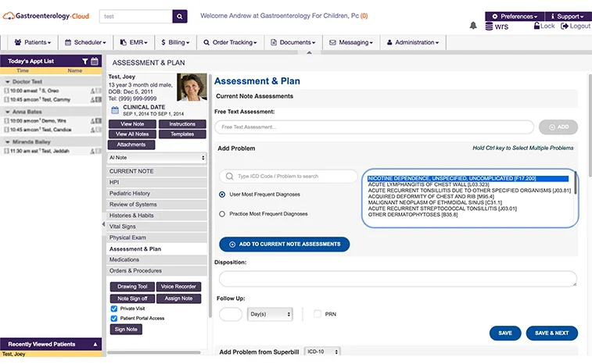This screenshot has height=364, width=592.
Task: Check the box for 10:00 am Demo, Wrs
Action: pyautogui.click(x=6, y=121)
